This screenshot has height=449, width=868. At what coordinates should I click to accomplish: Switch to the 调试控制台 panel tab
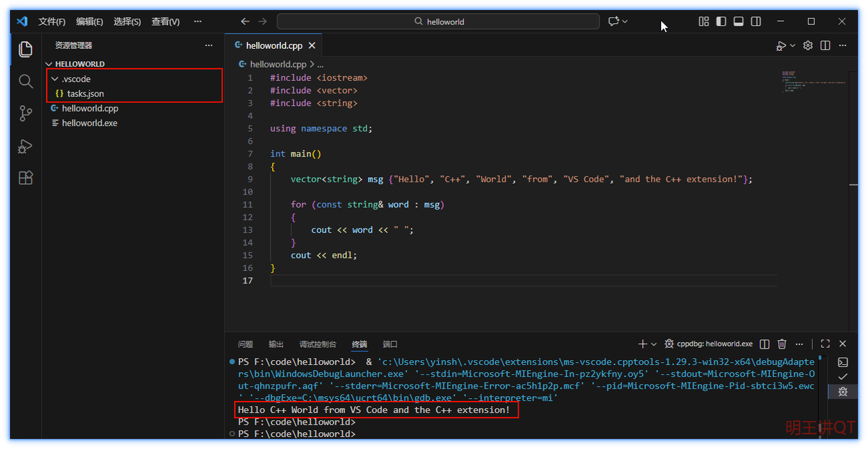coord(317,344)
